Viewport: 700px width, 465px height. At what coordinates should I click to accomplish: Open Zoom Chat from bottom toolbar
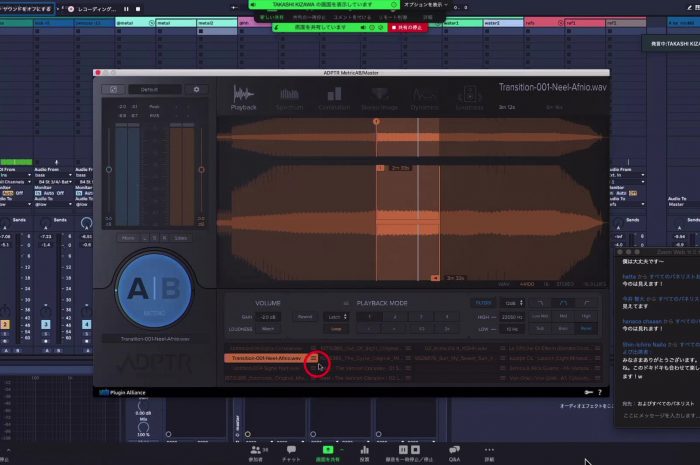(x=291, y=453)
